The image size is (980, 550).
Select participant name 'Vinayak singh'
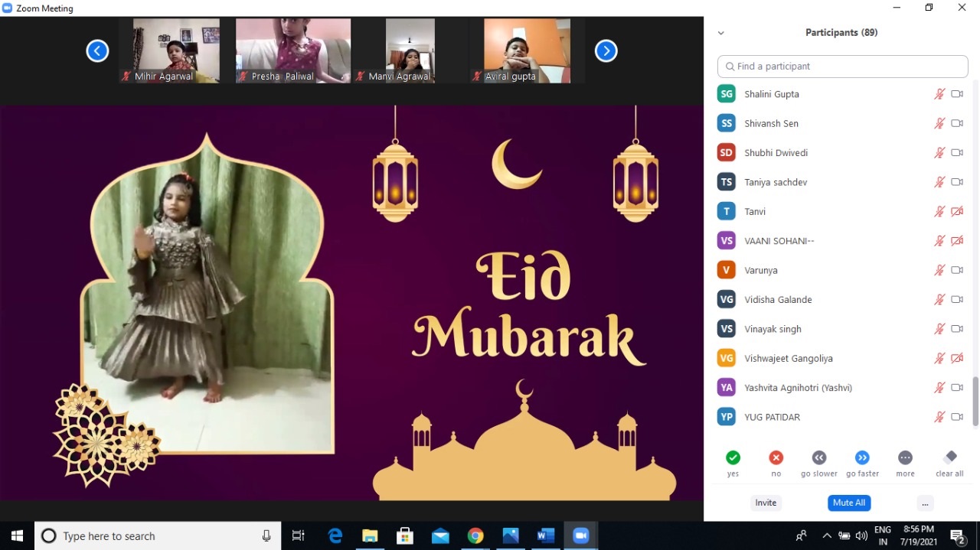click(x=773, y=329)
